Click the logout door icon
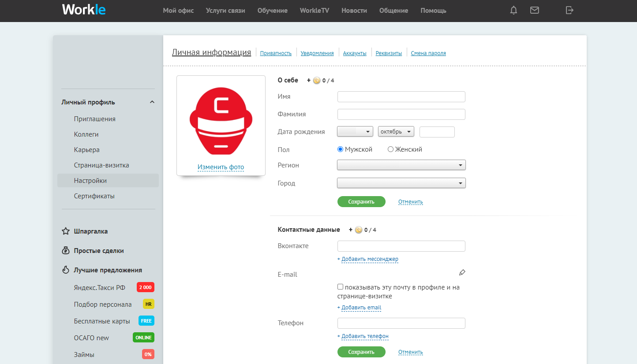 click(570, 10)
